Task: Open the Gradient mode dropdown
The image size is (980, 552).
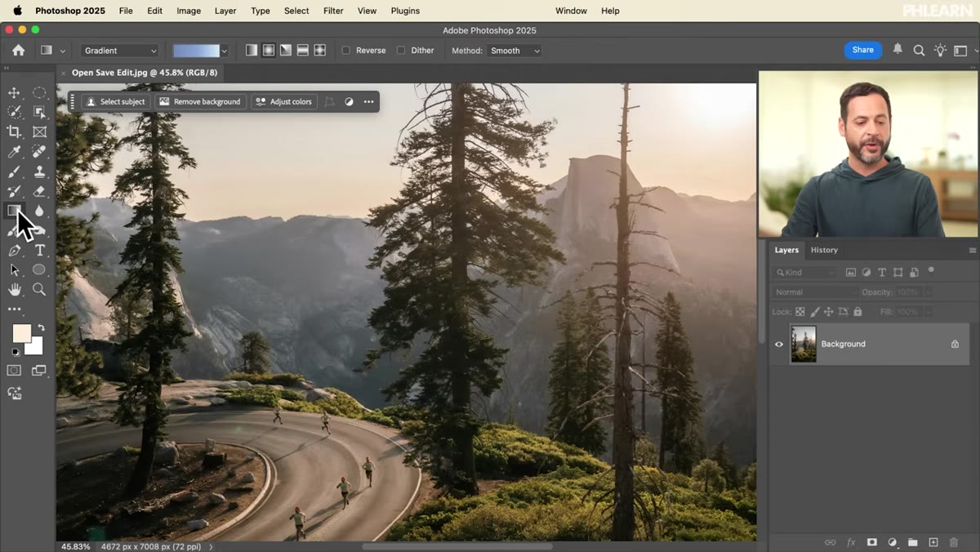Action: tap(120, 51)
